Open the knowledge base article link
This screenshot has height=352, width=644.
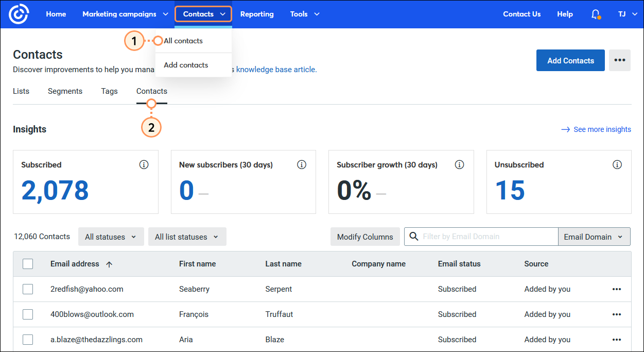click(x=276, y=70)
